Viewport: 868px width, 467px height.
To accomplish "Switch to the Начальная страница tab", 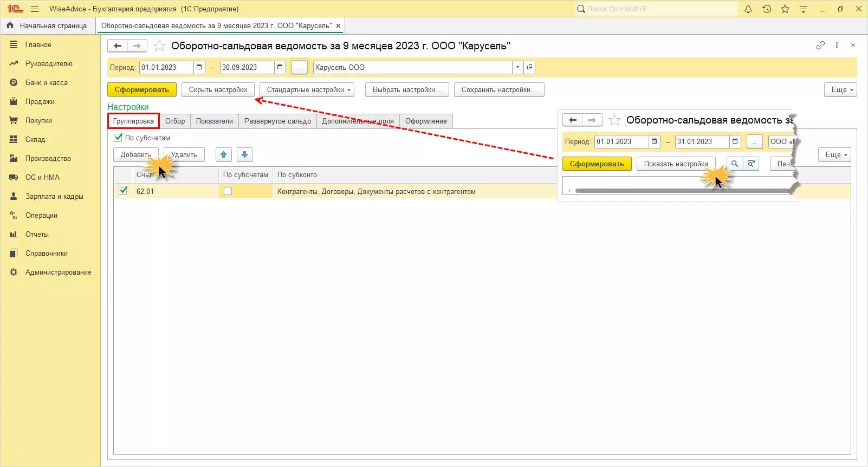I will click(48, 25).
